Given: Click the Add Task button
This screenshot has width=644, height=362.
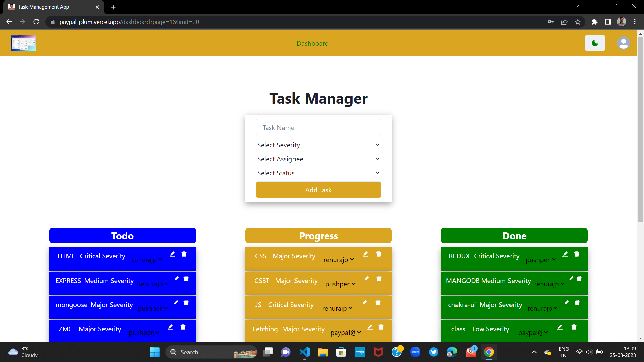Looking at the screenshot, I should [318, 190].
